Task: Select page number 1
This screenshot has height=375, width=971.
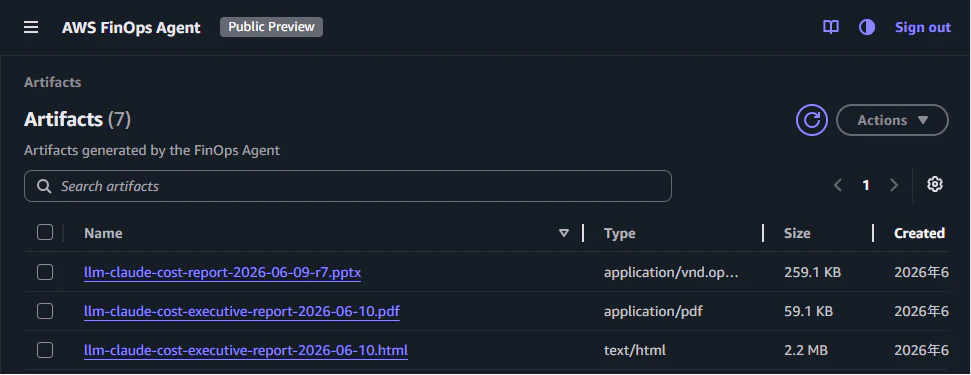Action: pos(866,185)
